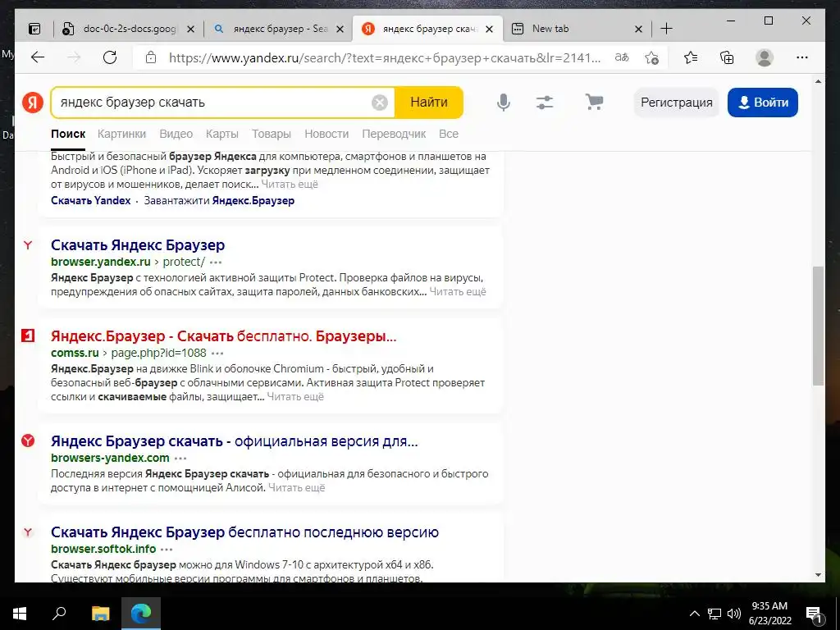
Task: Close the 'яндекс браузер - Search' tab
Action: [340, 29]
